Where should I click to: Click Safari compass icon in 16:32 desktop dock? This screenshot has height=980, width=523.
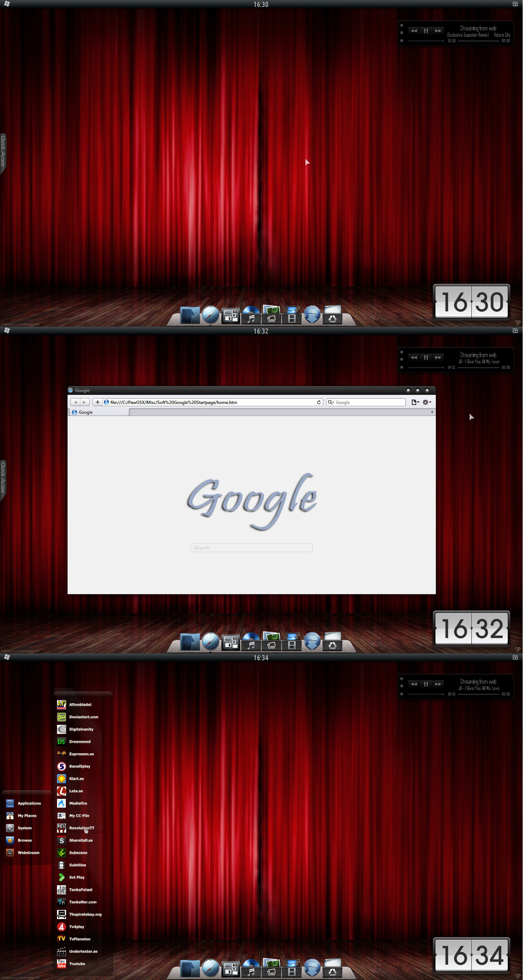[211, 641]
